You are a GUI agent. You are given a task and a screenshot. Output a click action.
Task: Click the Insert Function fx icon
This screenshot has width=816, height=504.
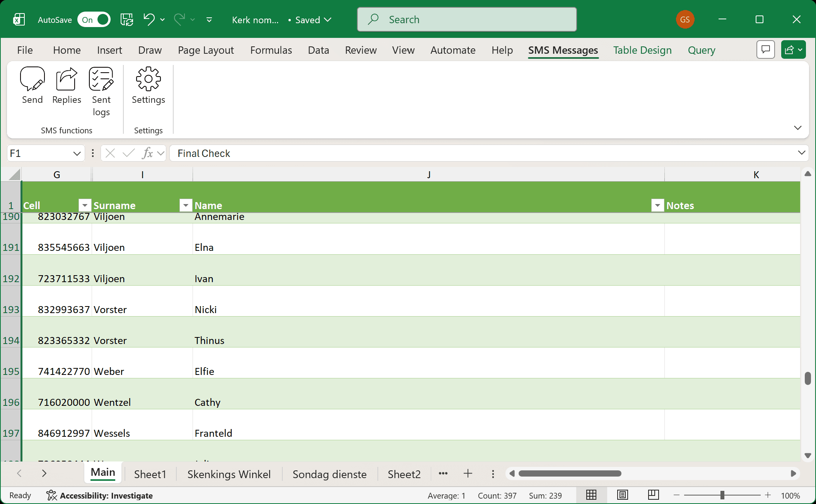point(147,153)
